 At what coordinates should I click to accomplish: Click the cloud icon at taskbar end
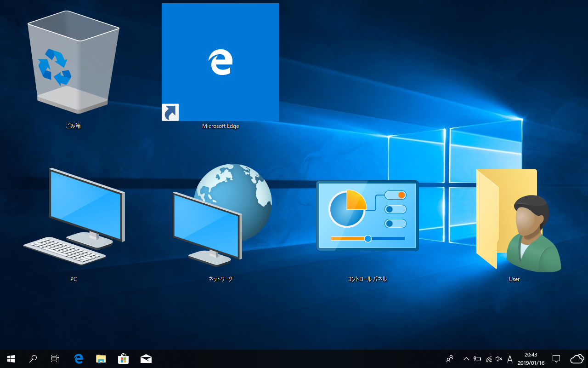click(x=577, y=359)
